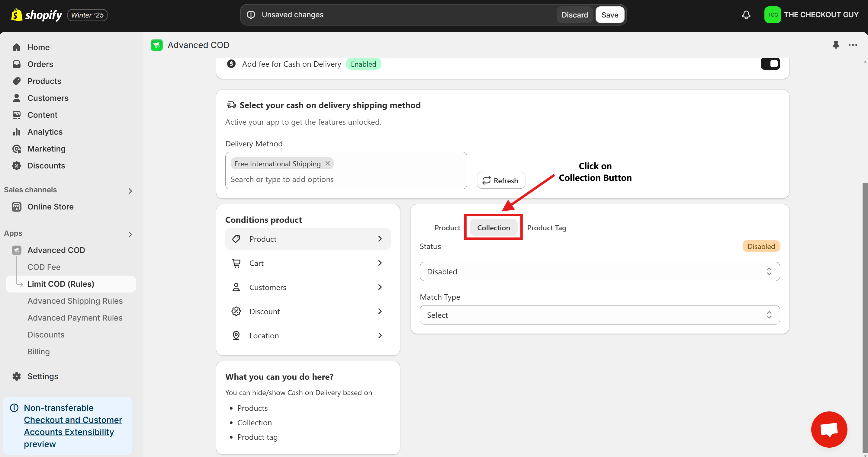868x457 pixels.
Task: Open COD Fee in the sidebar
Action: point(44,267)
